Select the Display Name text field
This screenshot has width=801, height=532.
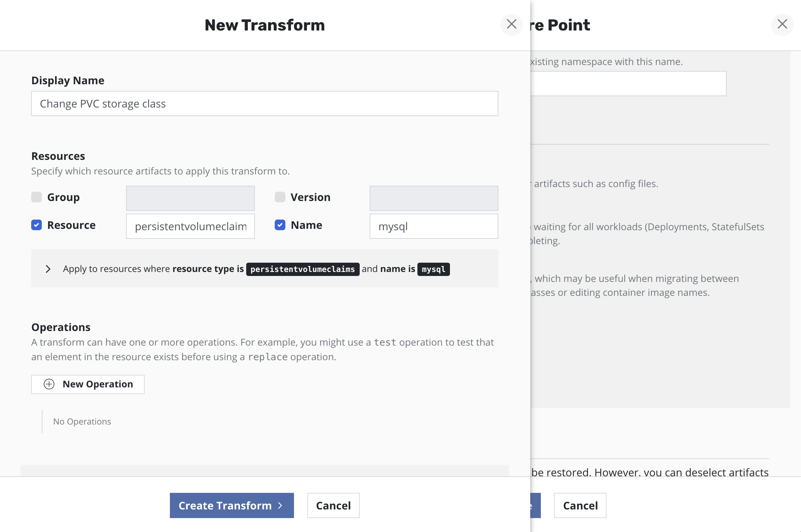[264, 103]
